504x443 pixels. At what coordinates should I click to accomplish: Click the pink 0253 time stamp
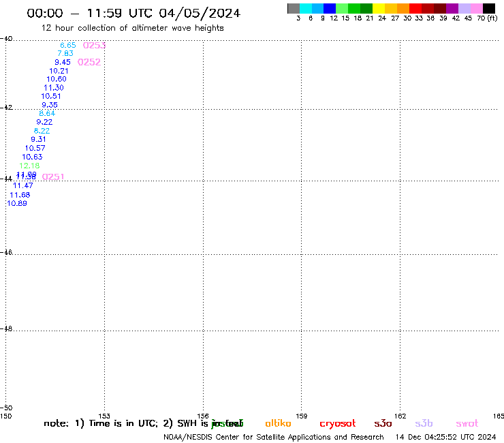pyautogui.click(x=94, y=46)
